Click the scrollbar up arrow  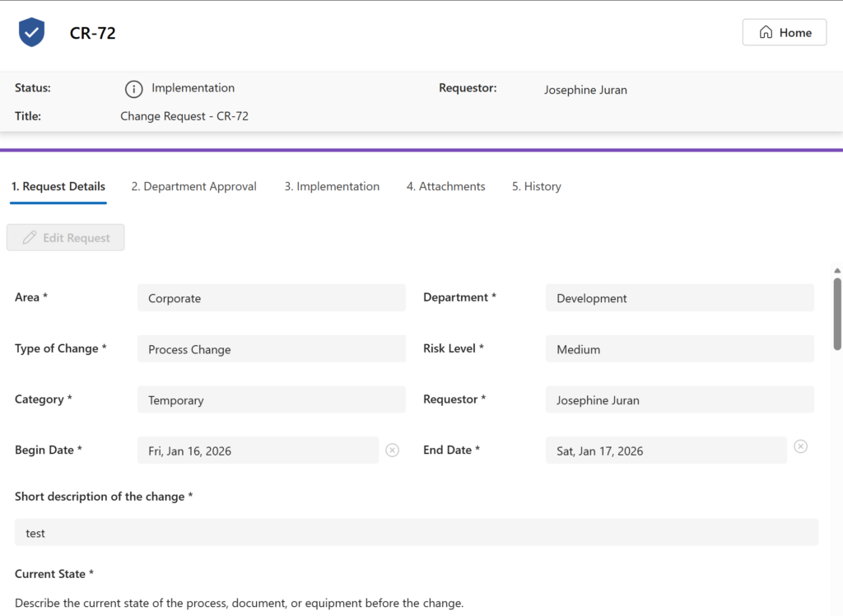click(837, 271)
